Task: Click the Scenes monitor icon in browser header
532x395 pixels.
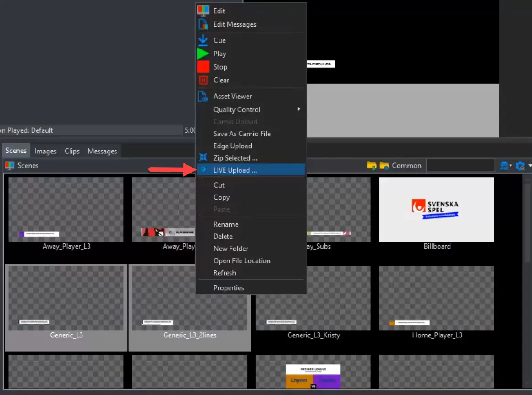Action: pyautogui.click(x=10, y=166)
